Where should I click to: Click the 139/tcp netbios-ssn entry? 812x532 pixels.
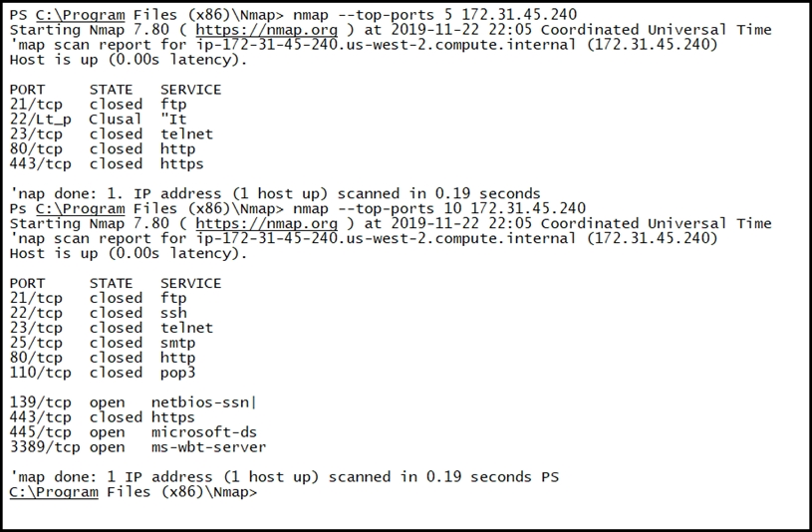[x=134, y=402]
